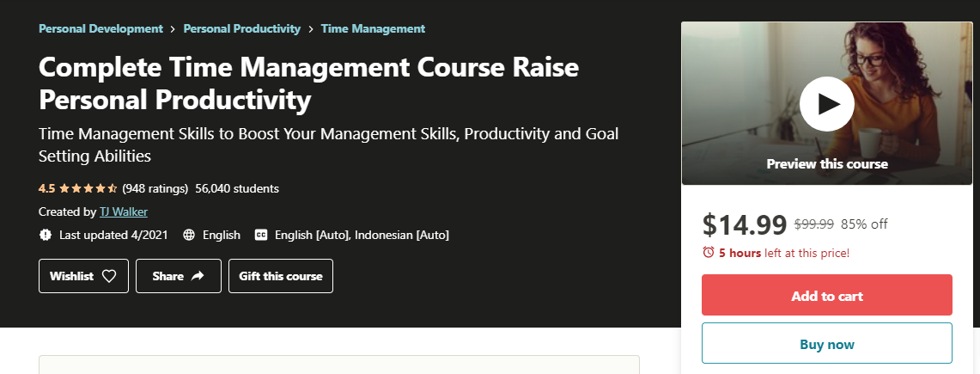Open instructor TJ Walker's profile

tap(118, 212)
